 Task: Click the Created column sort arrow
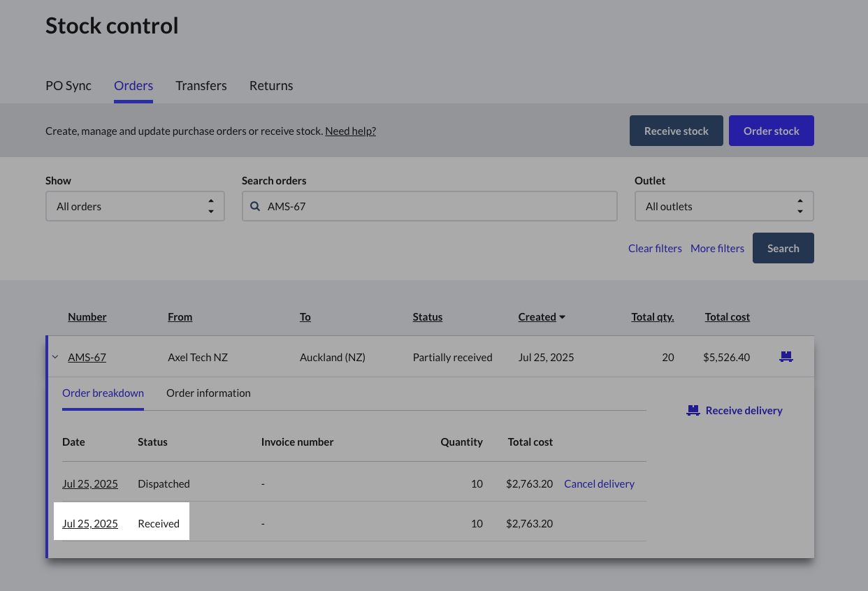coord(563,317)
